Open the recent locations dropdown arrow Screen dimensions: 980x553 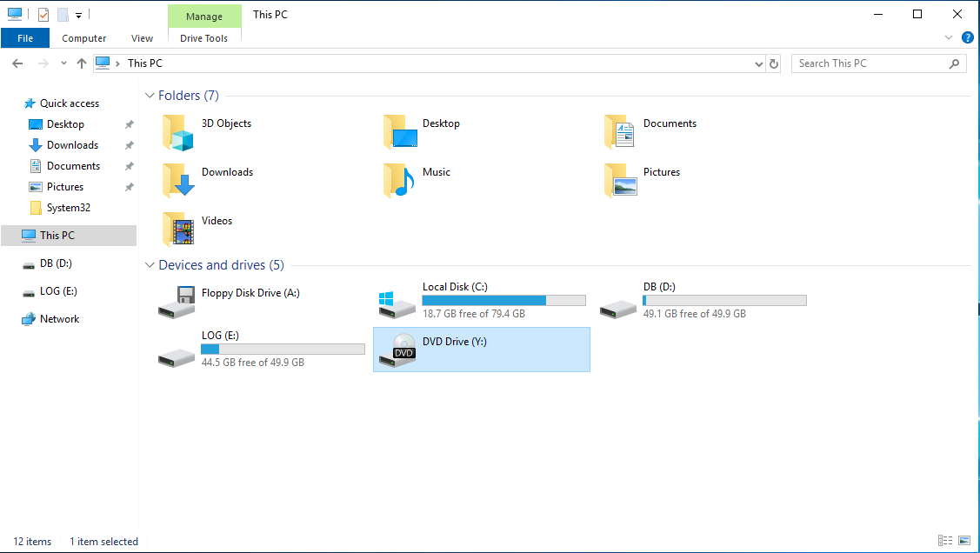tap(63, 63)
